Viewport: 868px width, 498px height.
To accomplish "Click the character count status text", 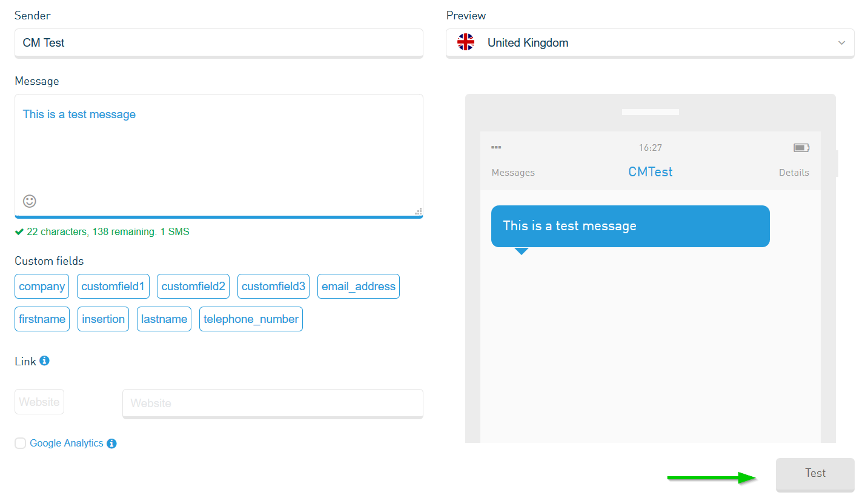I will [x=108, y=231].
